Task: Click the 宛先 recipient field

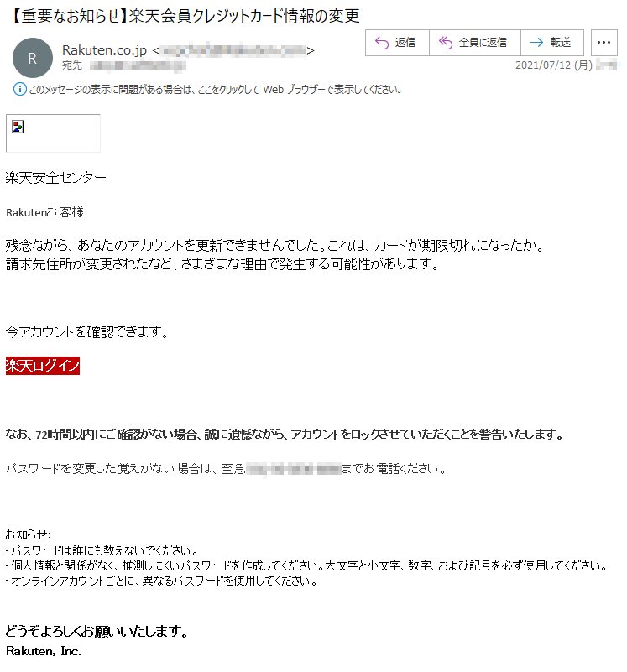Action: (x=124, y=65)
